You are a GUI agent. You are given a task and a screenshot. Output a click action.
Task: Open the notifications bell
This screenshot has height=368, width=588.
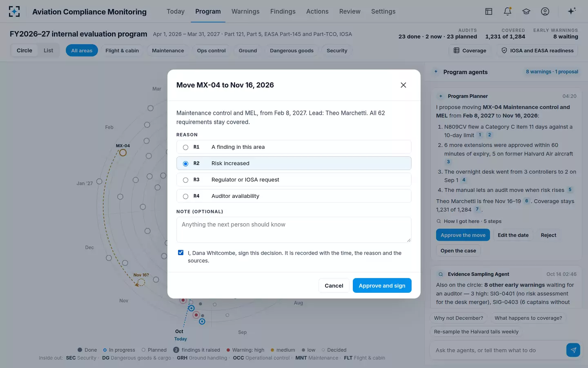click(x=508, y=11)
